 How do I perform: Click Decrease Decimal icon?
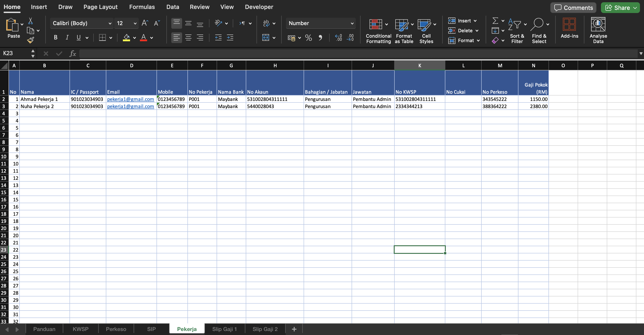[350, 38]
